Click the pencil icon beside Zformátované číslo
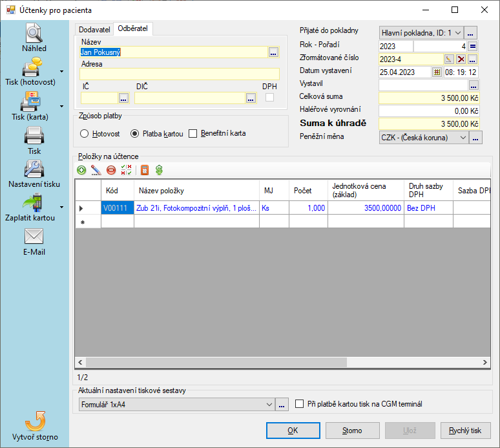The image size is (500, 448). click(449, 59)
